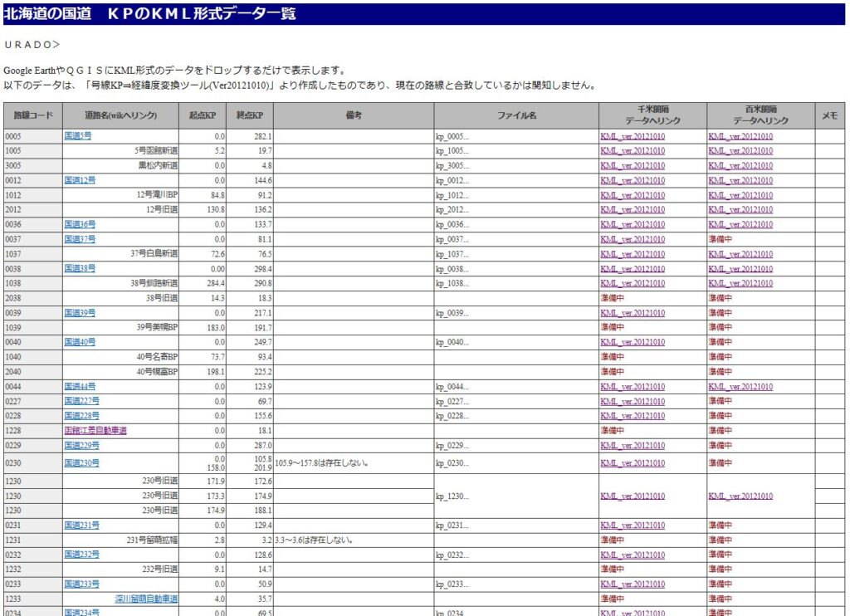
Task: Open 千米間隔 KML link for route 0005
Action: pyautogui.click(x=633, y=136)
